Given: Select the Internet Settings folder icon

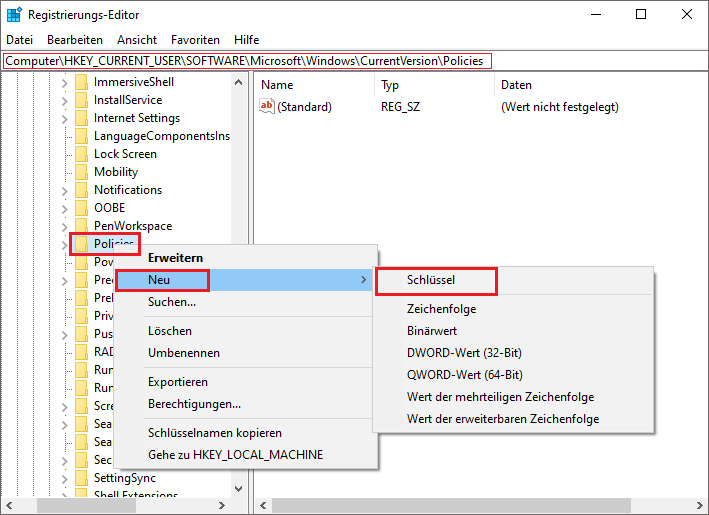Looking at the screenshot, I should tap(81, 118).
